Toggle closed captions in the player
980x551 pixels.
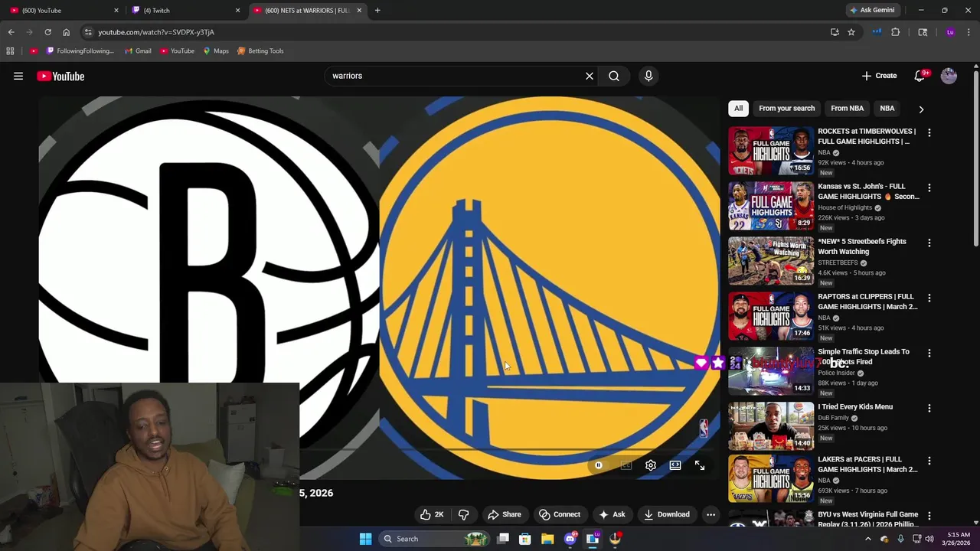[x=626, y=465]
